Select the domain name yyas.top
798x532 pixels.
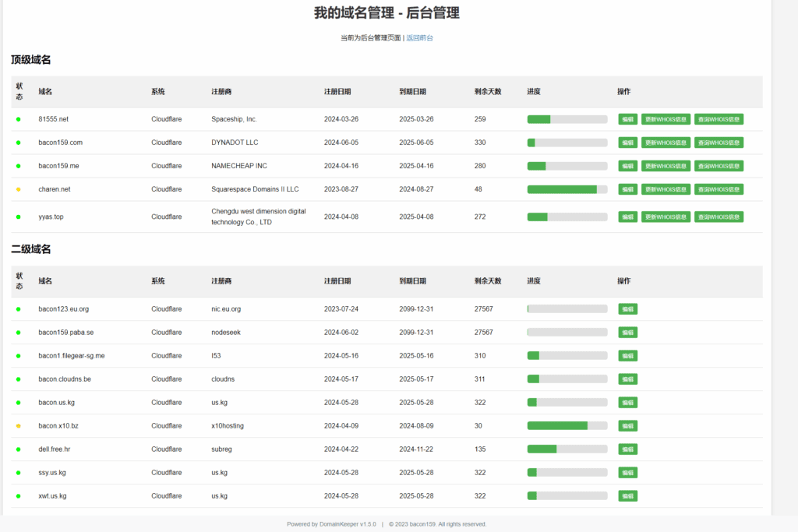(x=51, y=217)
